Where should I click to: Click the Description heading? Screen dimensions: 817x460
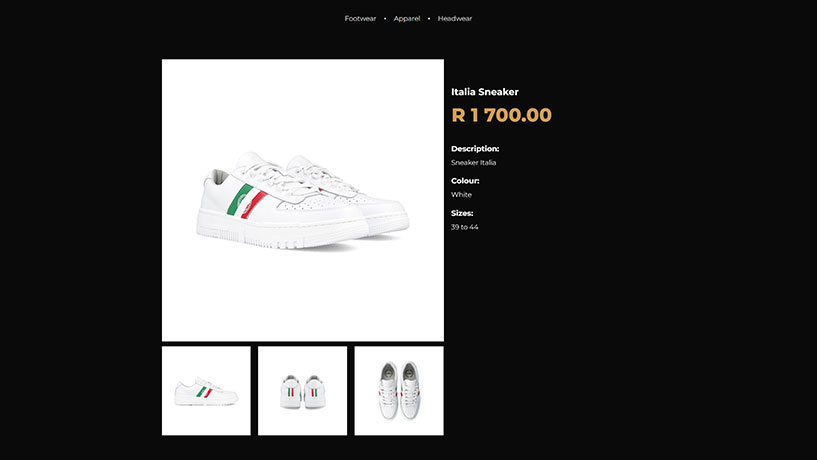475,149
